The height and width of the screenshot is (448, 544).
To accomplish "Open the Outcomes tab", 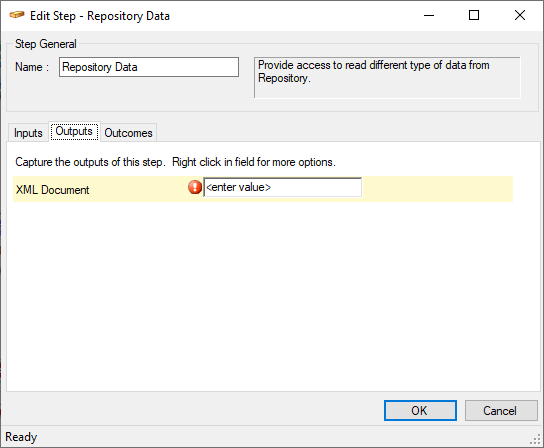I will [128, 133].
